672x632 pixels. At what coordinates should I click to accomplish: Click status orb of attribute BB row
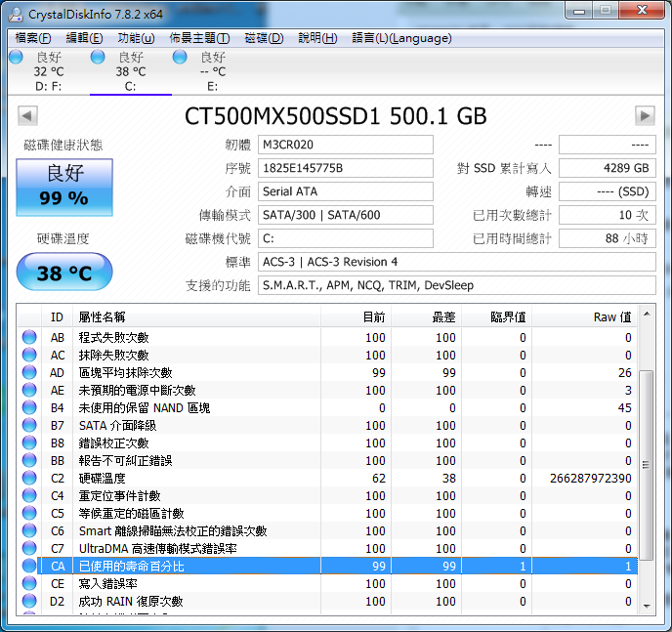[29, 460]
